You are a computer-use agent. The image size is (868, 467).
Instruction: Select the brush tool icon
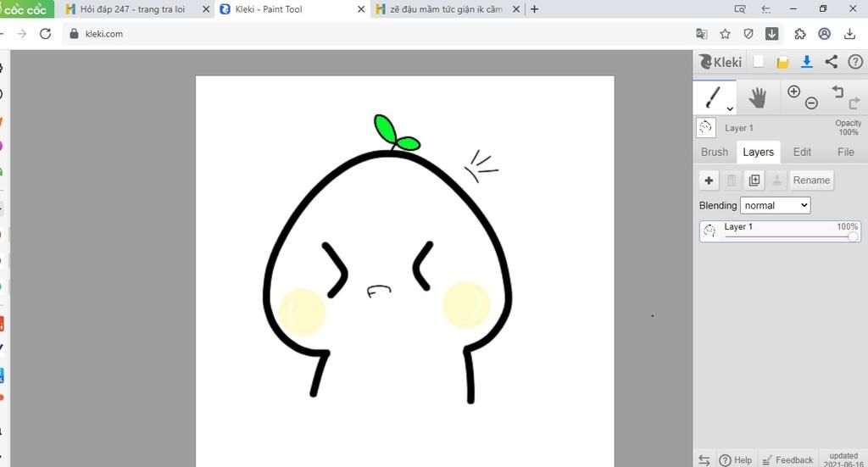coord(713,97)
